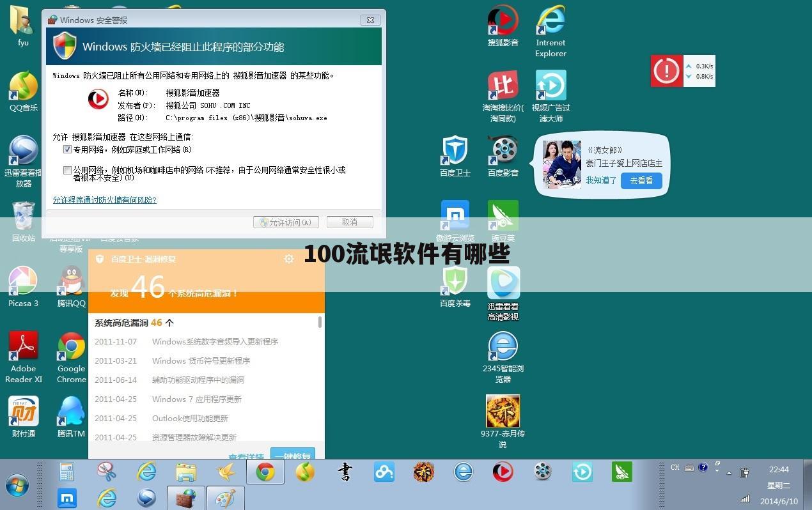Viewport: 812px width, 510px height.
Task: Launch Snipping Tool scissors in taskbar
Action: (x=107, y=472)
